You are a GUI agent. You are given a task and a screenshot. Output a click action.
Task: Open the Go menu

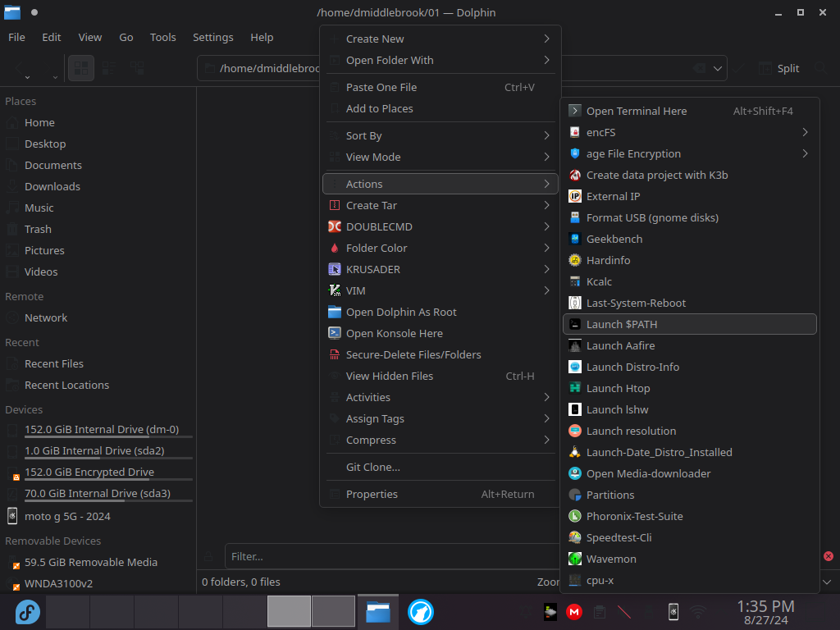(x=126, y=38)
